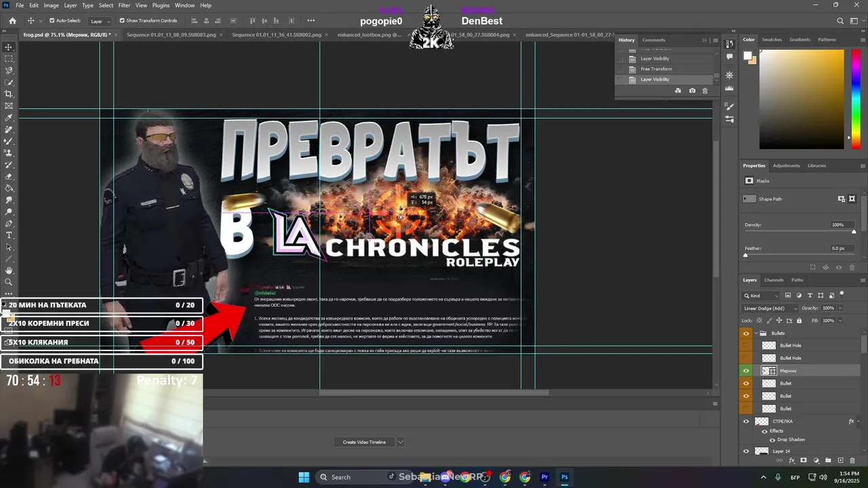Select the Zoom tool
This screenshot has width=868, height=488.
click(x=9, y=283)
